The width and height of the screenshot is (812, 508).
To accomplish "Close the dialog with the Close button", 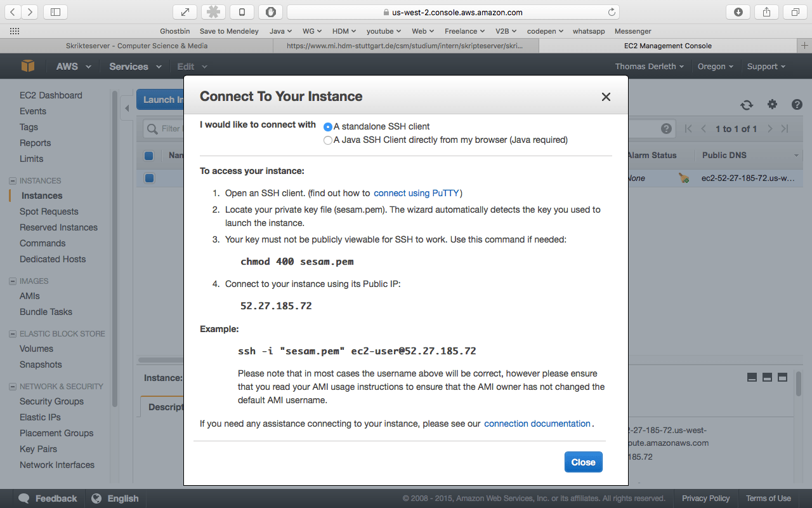I will pyautogui.click(x=583, y=462).
